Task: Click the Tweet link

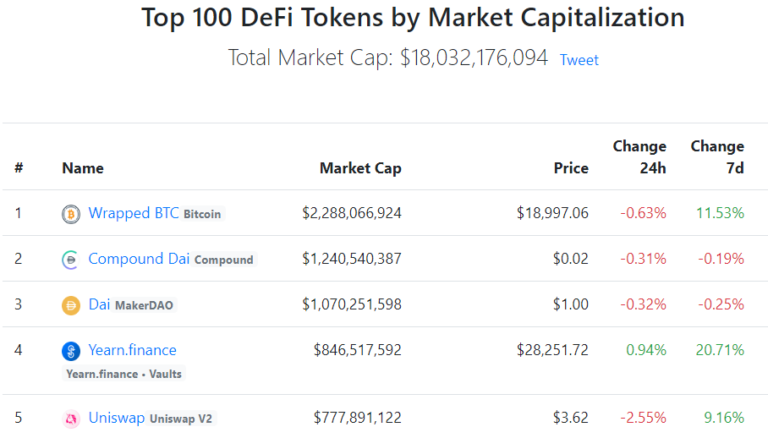Action: click(x=579, y=60)
